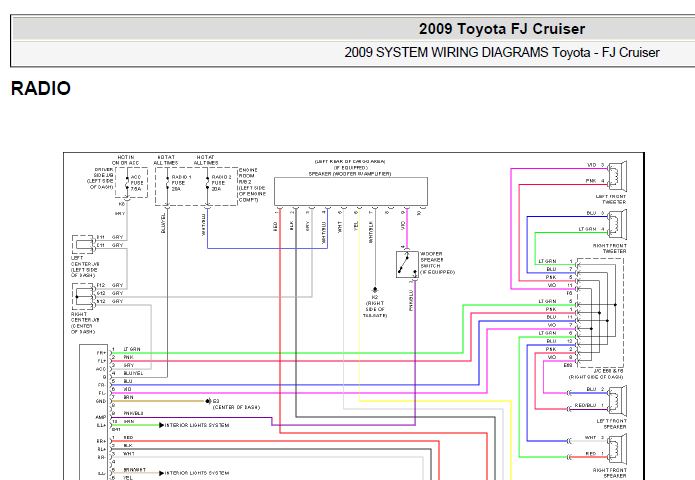
Task: Click the "VIO" label on woofer pin 9
Action: pos(403,225)
